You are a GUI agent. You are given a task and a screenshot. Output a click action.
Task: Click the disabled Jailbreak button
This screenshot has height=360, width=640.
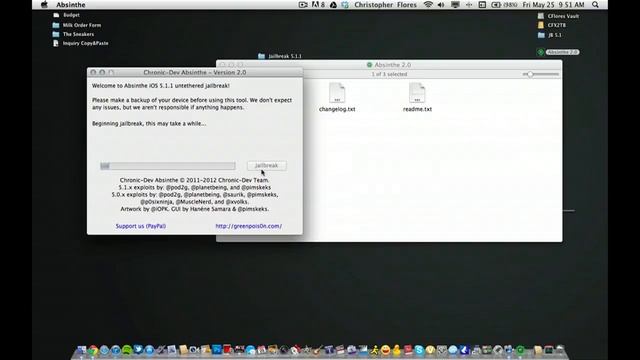point(267,165)
